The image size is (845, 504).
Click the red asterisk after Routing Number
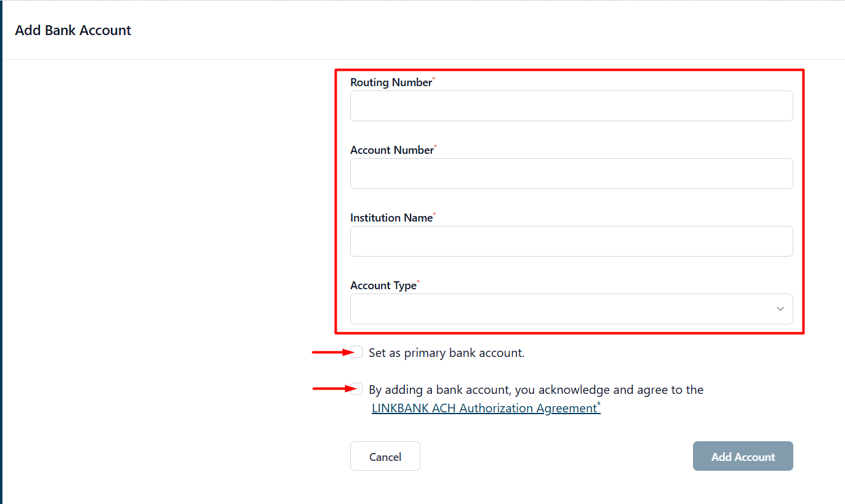coord(434,79)
